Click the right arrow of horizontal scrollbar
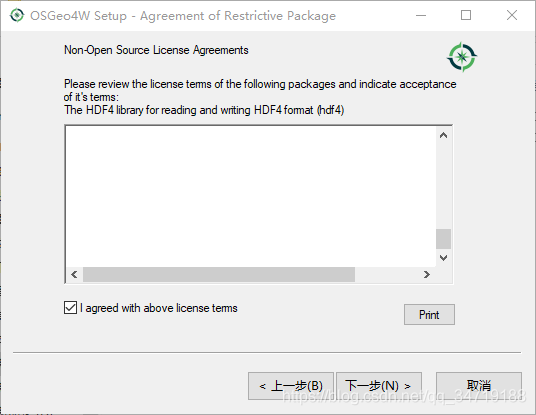This screenshot has width=536, height=415. [x=426, y=275]
